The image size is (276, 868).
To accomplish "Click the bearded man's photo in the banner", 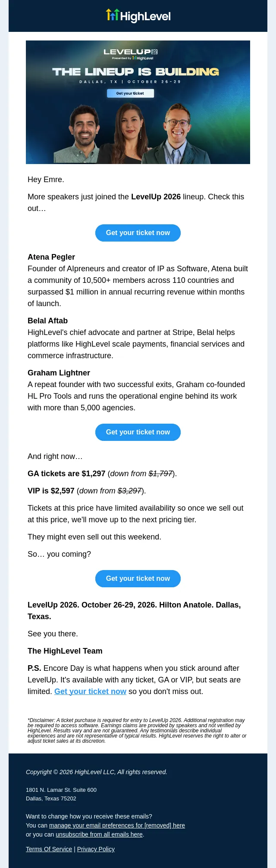I will click(x=83, y=134).
